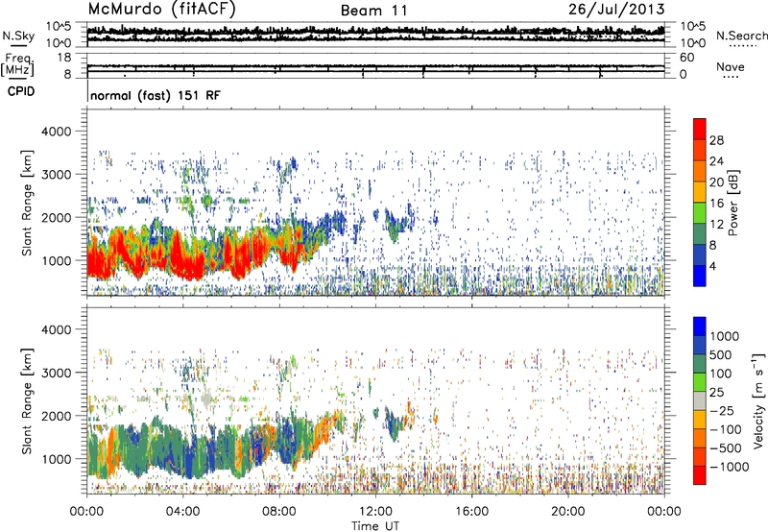This screenshot has height=532, width=768.
Task: Click the -1000 to -500 velocity segment
Action: coord(700,457)
